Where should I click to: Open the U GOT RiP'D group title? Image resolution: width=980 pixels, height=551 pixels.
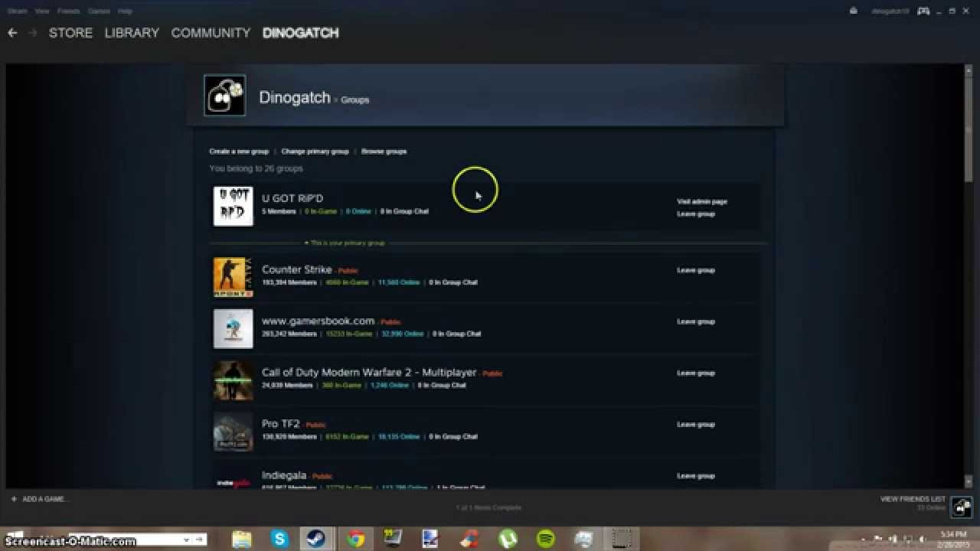click(292, 198)
